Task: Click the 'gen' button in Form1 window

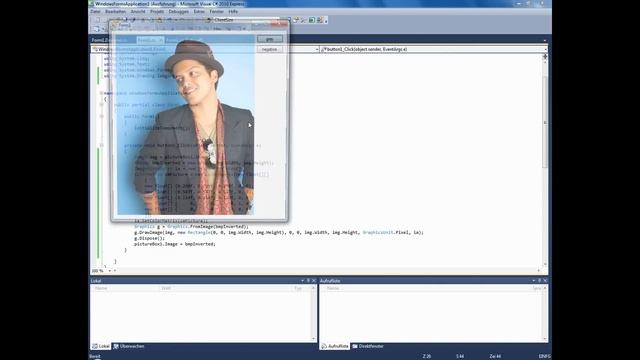Action: point(269,39)
